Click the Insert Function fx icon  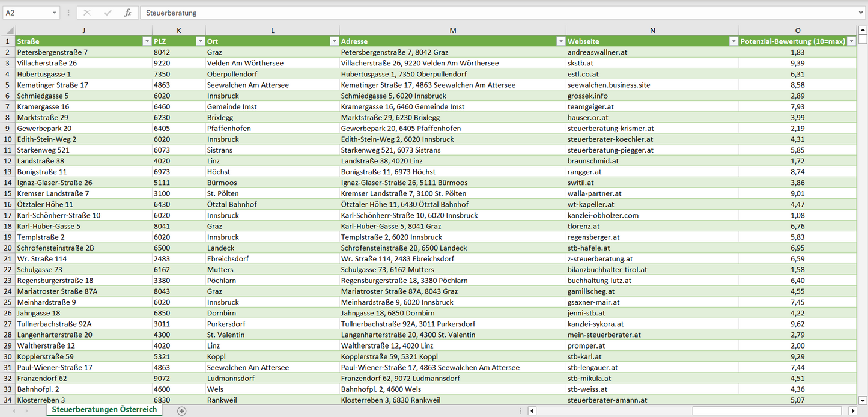tap(127, 13)
